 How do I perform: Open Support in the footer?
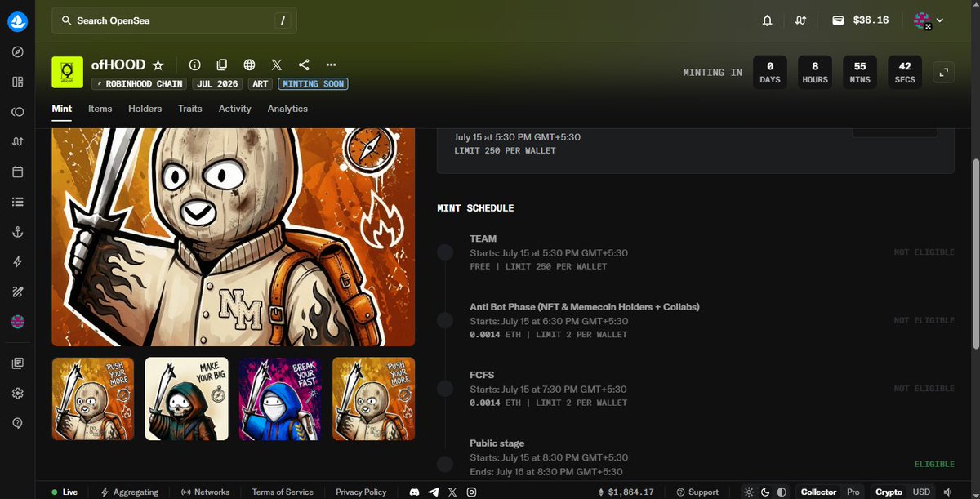point(697,492)
